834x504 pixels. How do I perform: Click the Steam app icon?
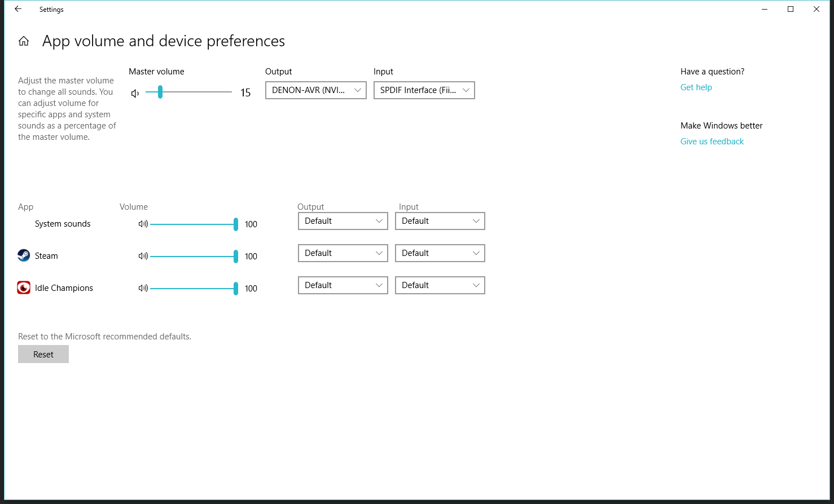pos(24,255)
